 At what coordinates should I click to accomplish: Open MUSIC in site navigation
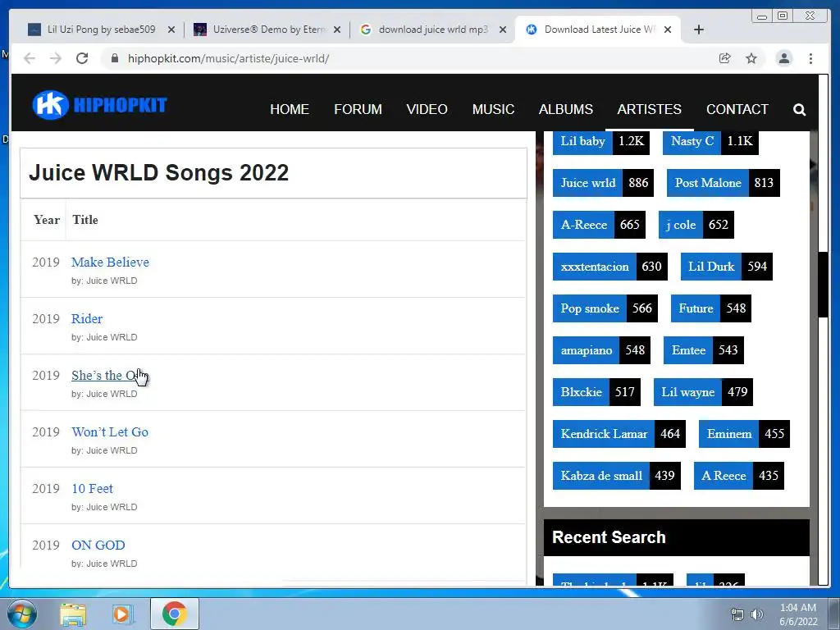tap(493, 109)
